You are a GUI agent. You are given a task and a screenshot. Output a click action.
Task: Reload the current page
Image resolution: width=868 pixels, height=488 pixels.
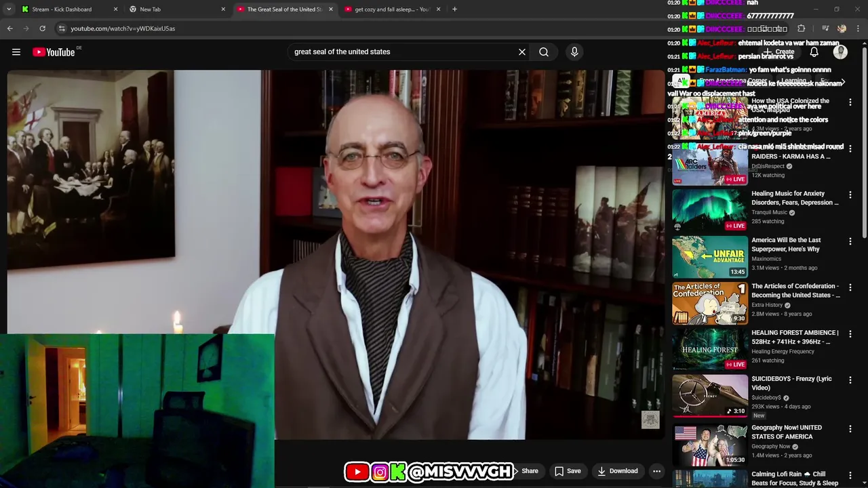click(x=42, y=28)
